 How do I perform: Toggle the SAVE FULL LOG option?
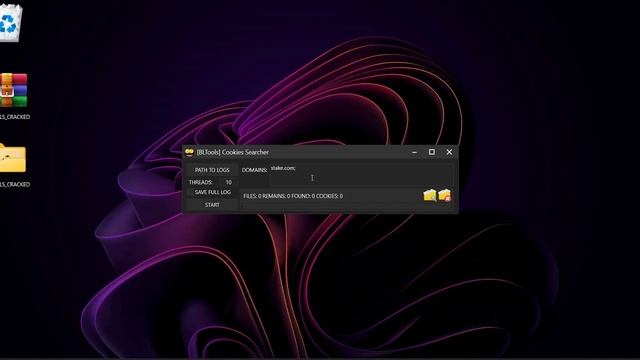tap(212, 192)
